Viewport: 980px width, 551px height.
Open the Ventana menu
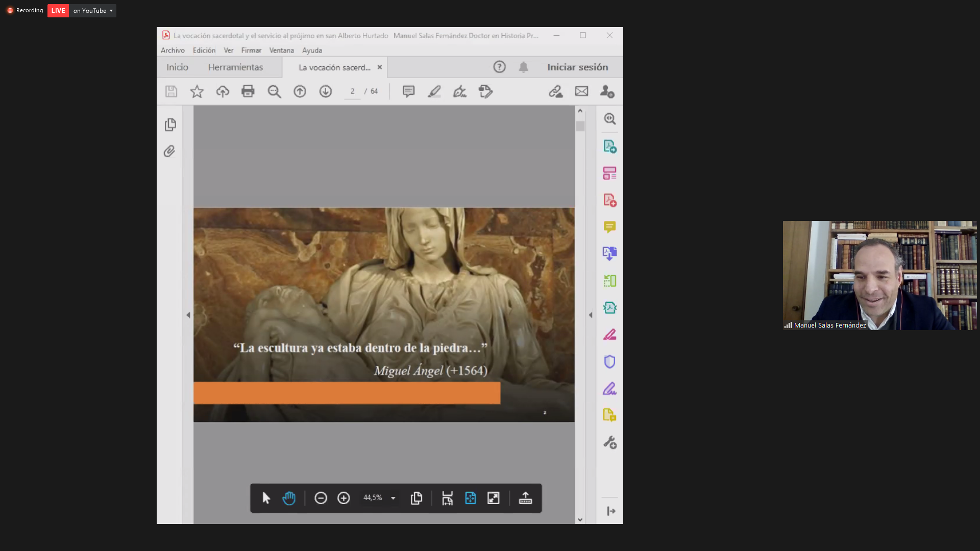pos(282,51)
